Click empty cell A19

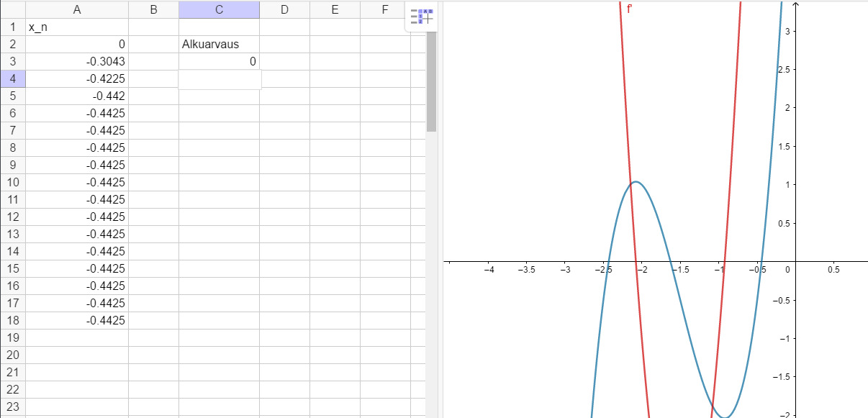(77, 338)
